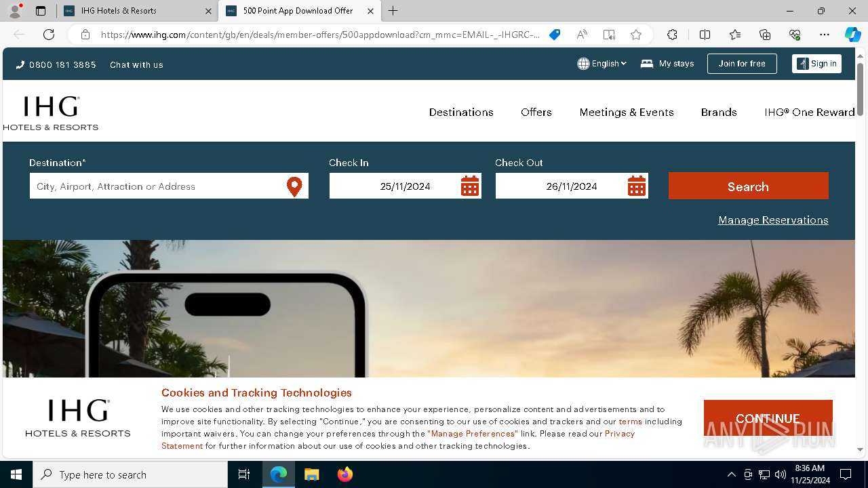Open the IHG One Rewards menu

(810, 113)
